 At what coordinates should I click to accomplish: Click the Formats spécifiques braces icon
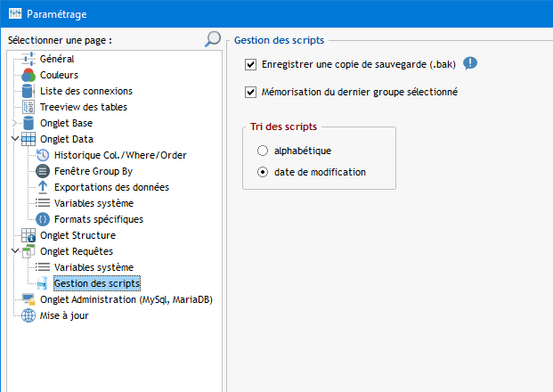(x=43, y=219)
